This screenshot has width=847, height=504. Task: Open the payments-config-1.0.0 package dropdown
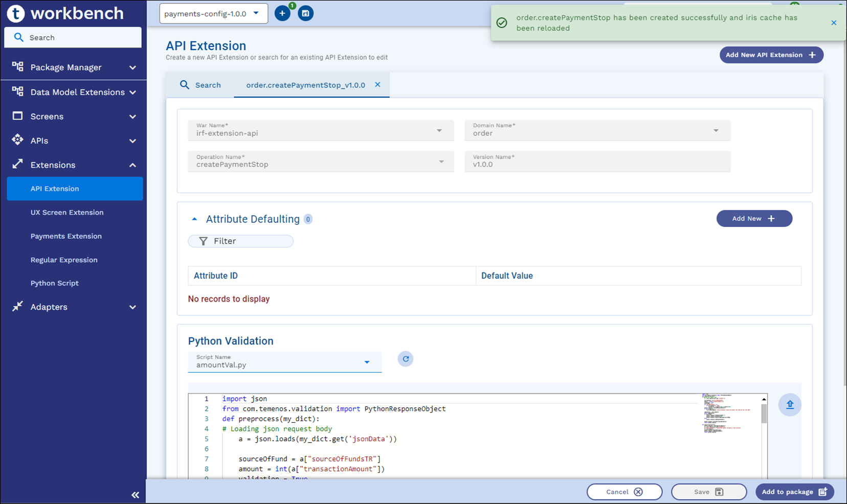[x=213, y=13]
